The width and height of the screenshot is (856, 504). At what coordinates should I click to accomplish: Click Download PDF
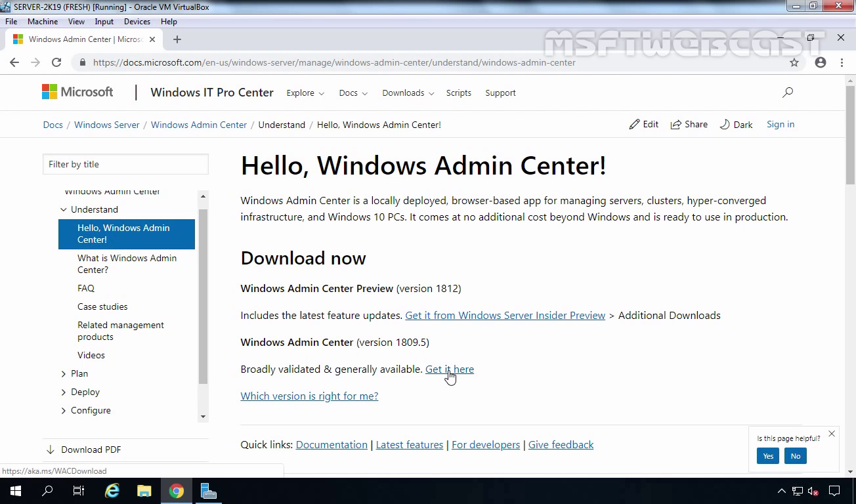coord(83,450)
